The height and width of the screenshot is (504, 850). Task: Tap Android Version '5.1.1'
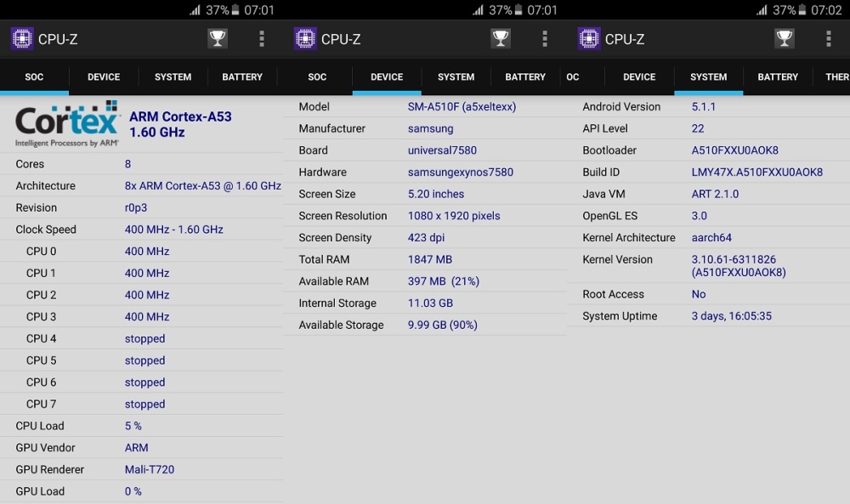click(x=703, y=107)
